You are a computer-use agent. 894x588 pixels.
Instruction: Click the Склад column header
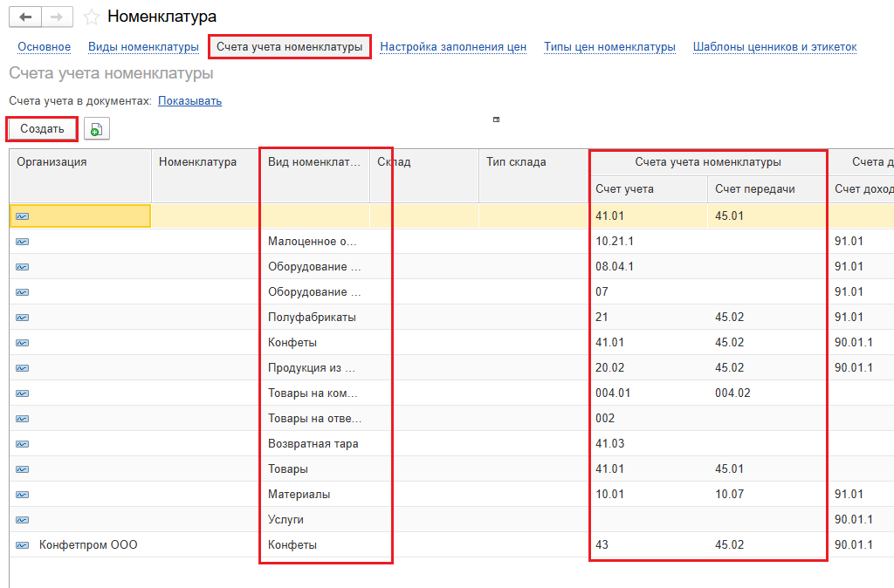click(x=424, y=175)
